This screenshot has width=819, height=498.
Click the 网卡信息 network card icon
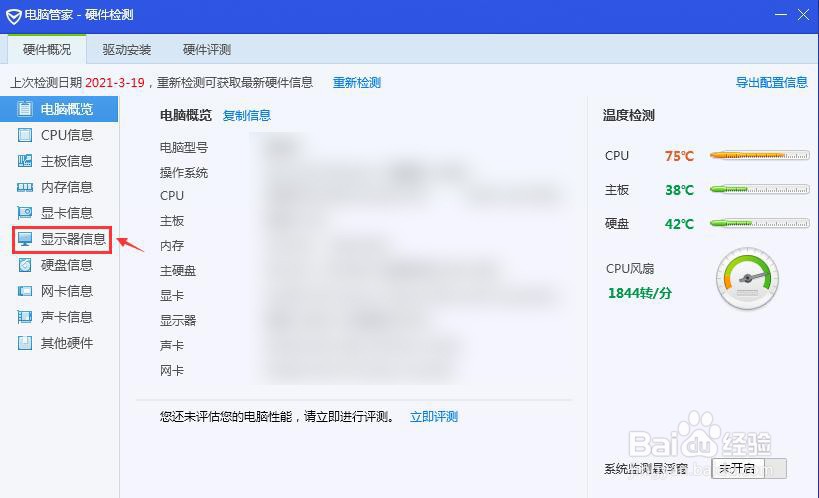click(25, 291)
